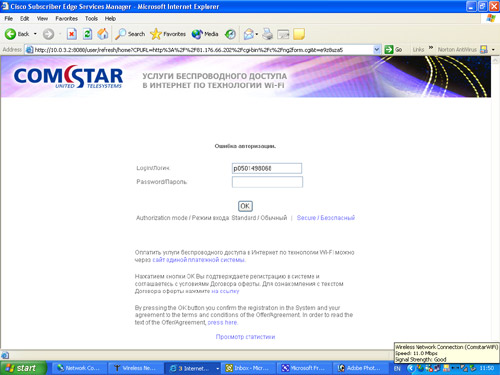The height and width of the screenshot is (375, 500).
Task: Open the Favorites menu
Action: [66, 18]
